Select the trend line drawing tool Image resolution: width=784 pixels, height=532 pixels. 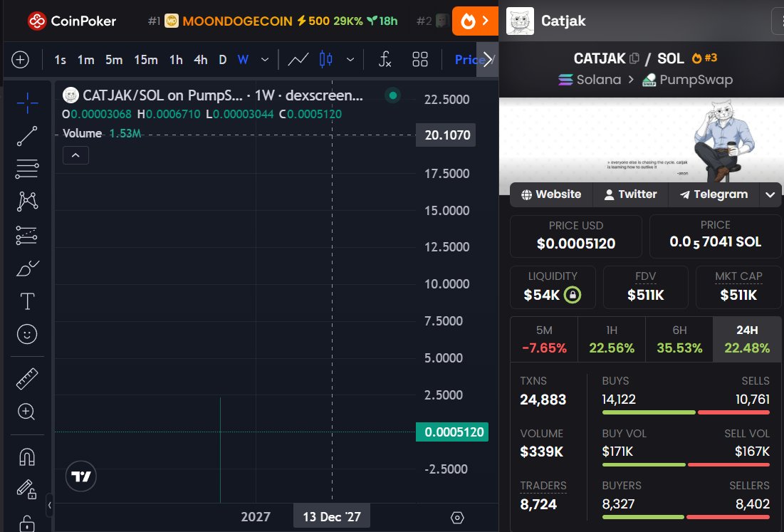[27, 136]
